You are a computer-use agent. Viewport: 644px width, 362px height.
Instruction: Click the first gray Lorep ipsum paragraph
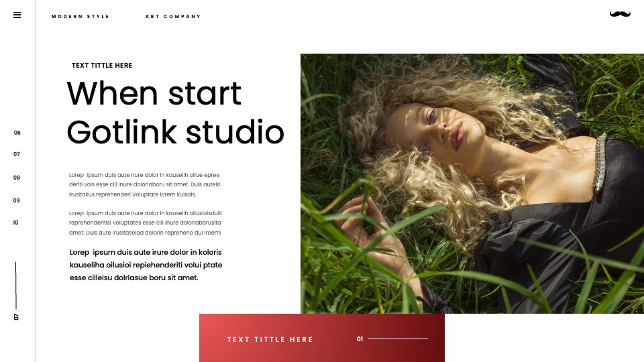145,185
